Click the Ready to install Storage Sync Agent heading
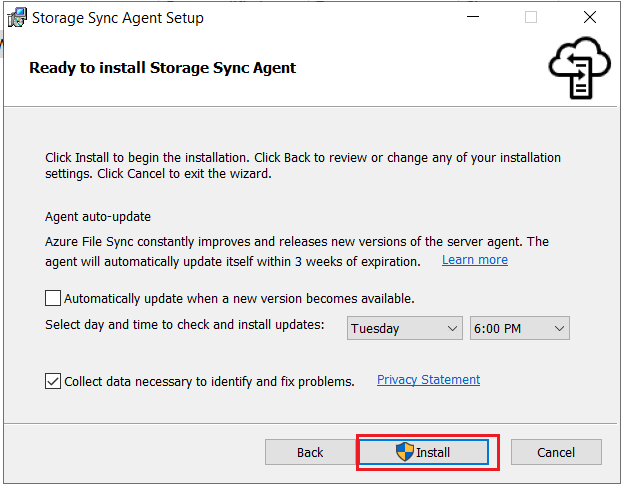 (163, 68)
